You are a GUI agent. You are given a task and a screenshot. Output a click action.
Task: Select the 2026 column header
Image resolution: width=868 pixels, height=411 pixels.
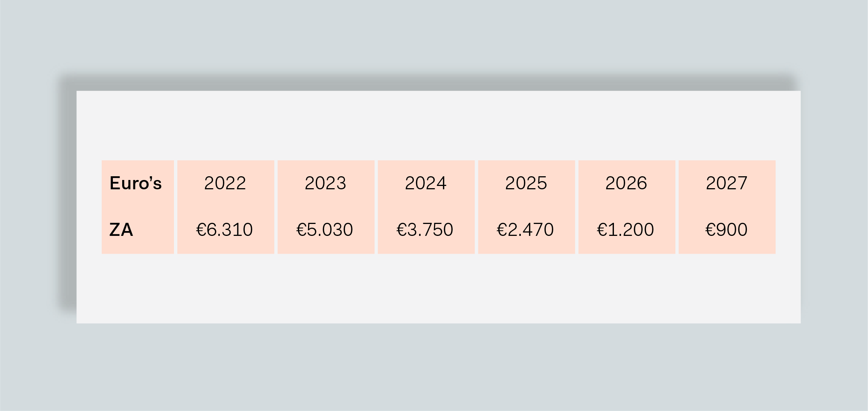click(x=626, y=183)
